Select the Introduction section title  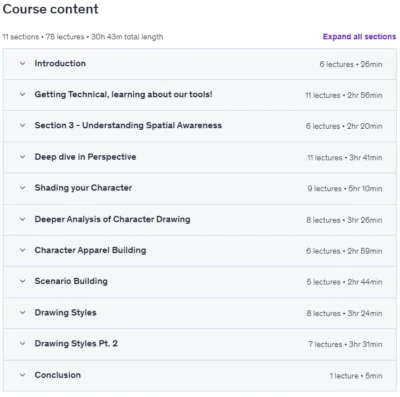(x=60, y=63)
